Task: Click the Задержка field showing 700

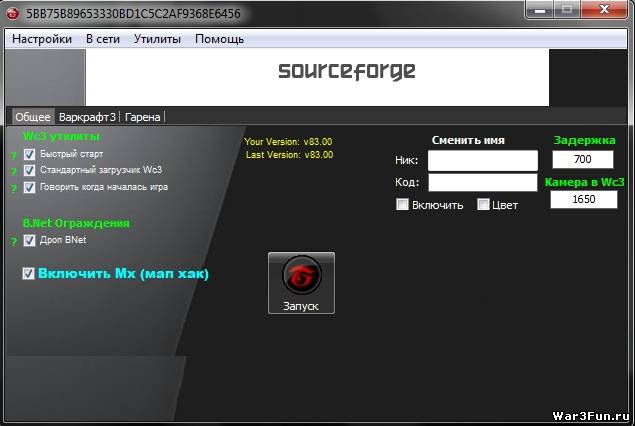Action: [583, 159]
